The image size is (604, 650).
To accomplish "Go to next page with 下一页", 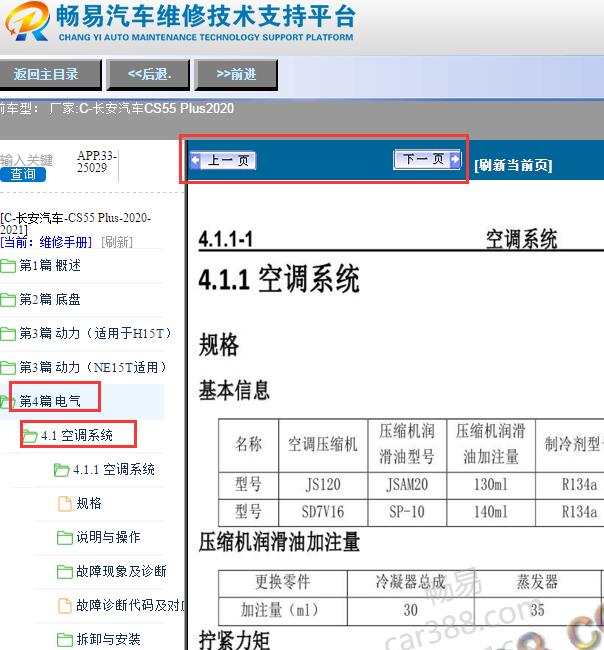I will tap(427, 159).
